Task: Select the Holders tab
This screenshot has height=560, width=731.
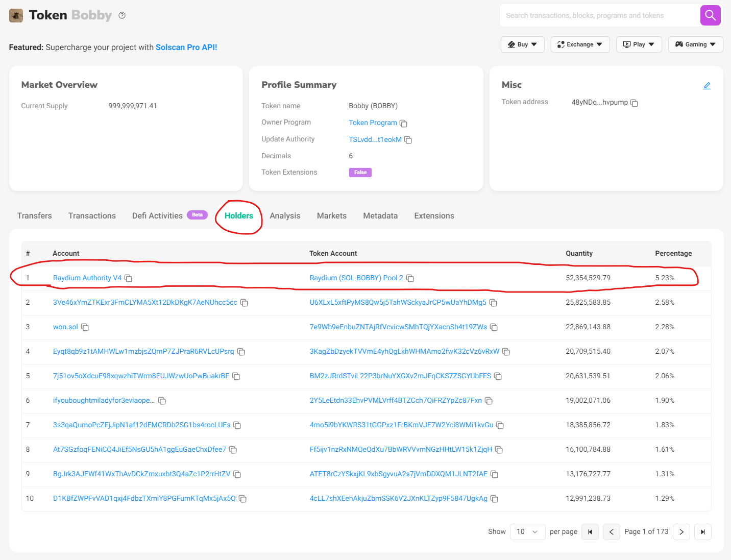Action: (239, 216)
